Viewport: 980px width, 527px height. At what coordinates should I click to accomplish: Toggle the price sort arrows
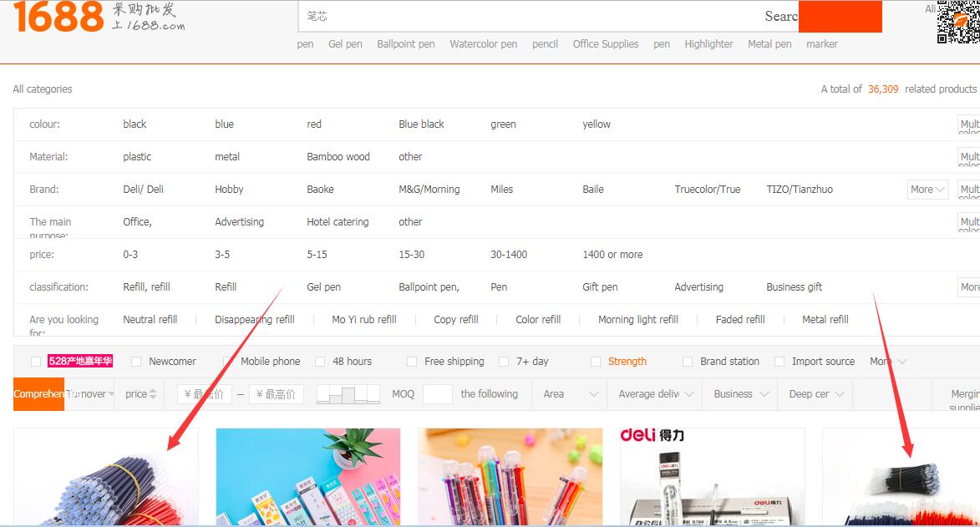[153, 394]
